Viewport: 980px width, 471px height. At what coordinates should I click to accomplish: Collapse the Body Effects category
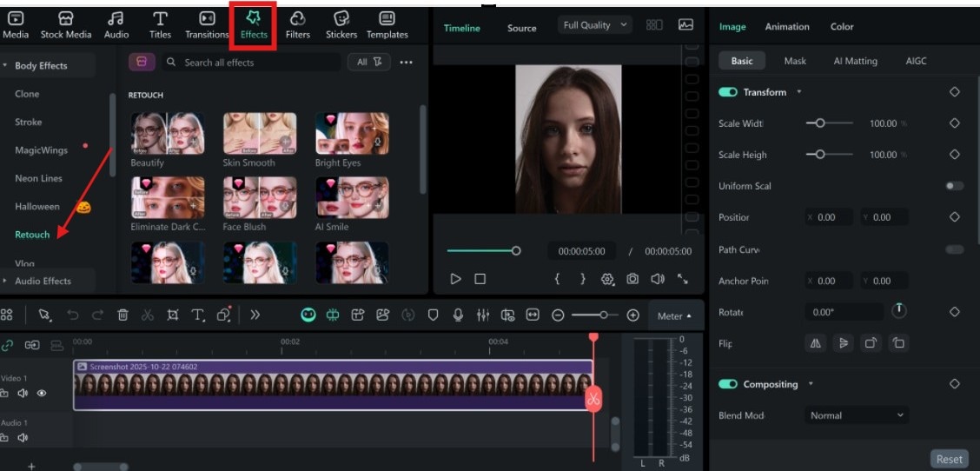(x=4, y=65)
